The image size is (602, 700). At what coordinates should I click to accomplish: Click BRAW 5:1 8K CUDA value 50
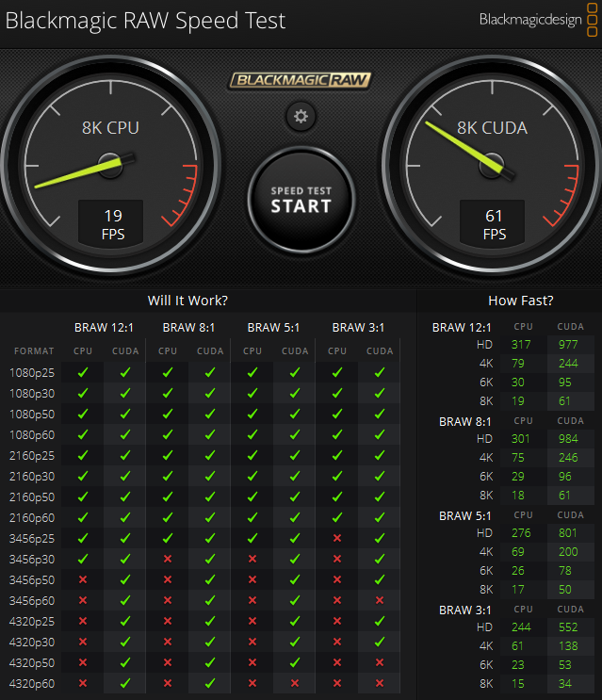pos(564,589)
